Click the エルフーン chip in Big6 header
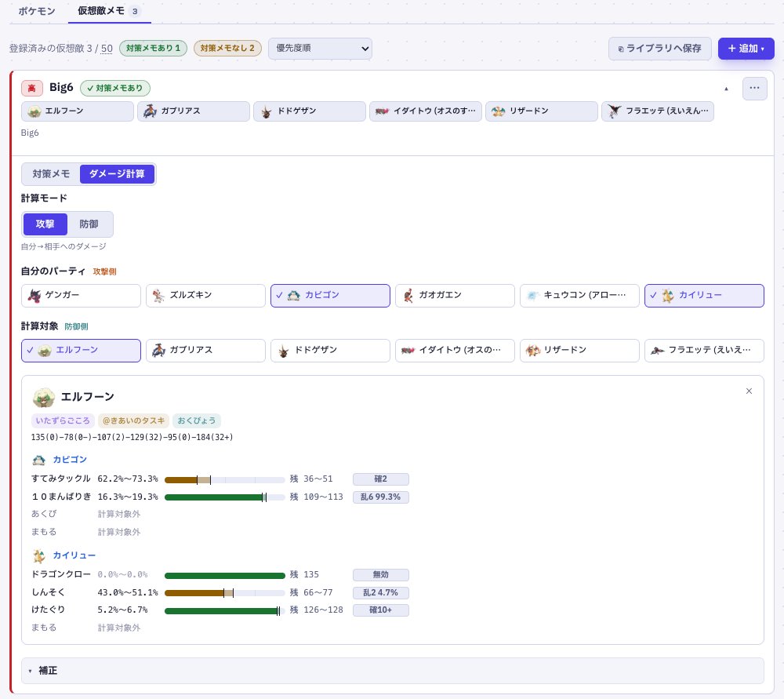The image size is (784, 699). tap(78, 111)
